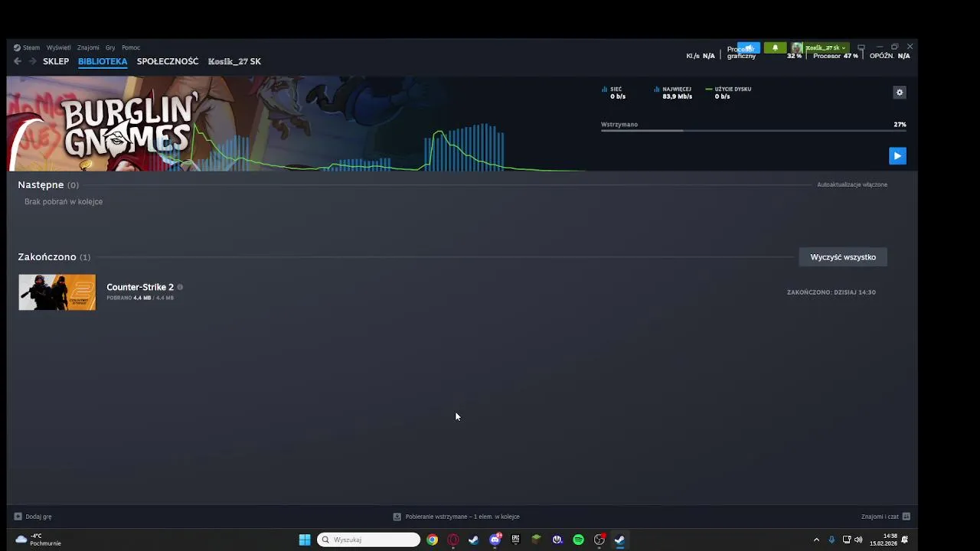Click the Zakończono section header
The width and height of the screenshot is (980, 551).
coord(54,257)
